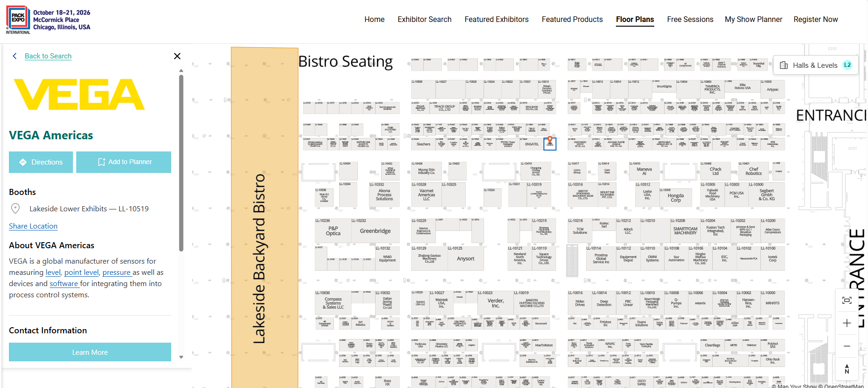Select the TCM Solutions booth
The height and width of the screenshot is (388, 868).
(580, 231)
